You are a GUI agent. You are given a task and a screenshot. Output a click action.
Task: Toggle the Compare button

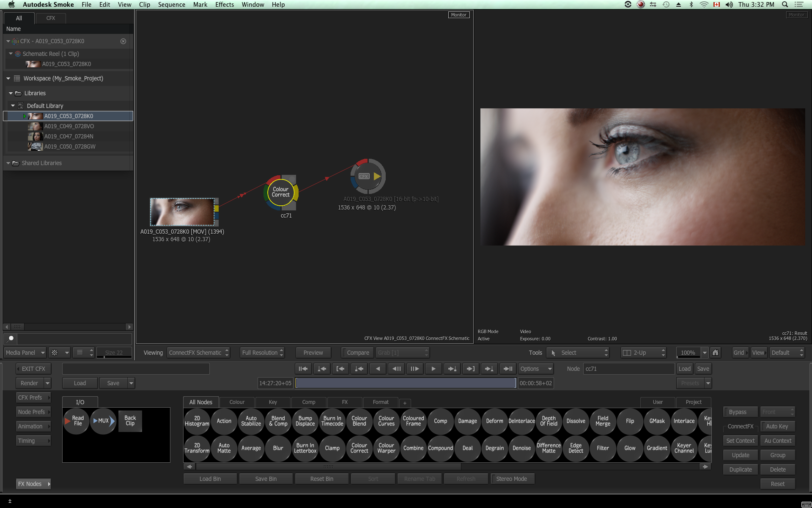(357, 353)
